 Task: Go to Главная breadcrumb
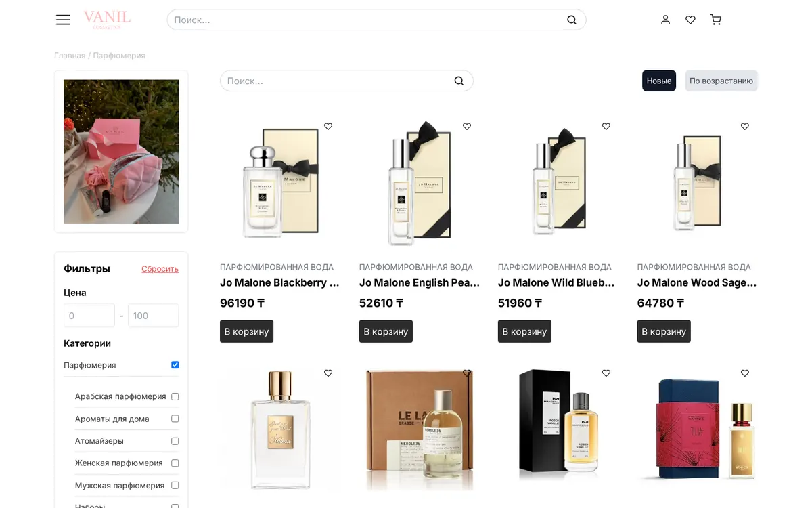tap(70, 56)
